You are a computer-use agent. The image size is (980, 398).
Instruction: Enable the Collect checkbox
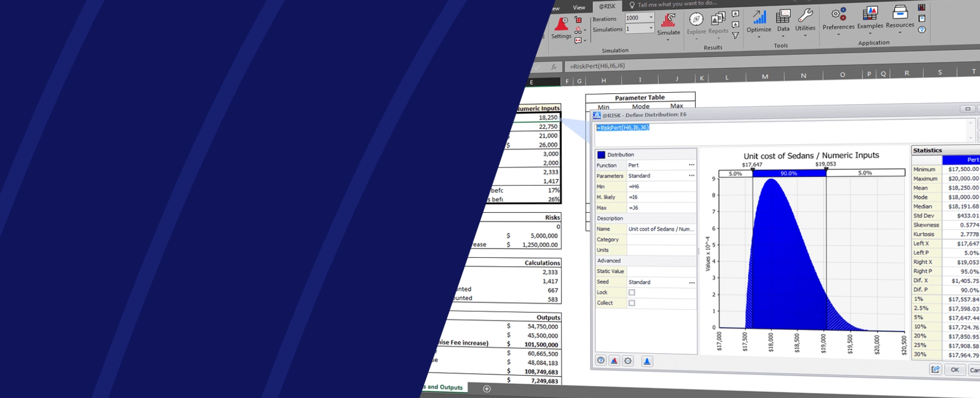(632, 303)
